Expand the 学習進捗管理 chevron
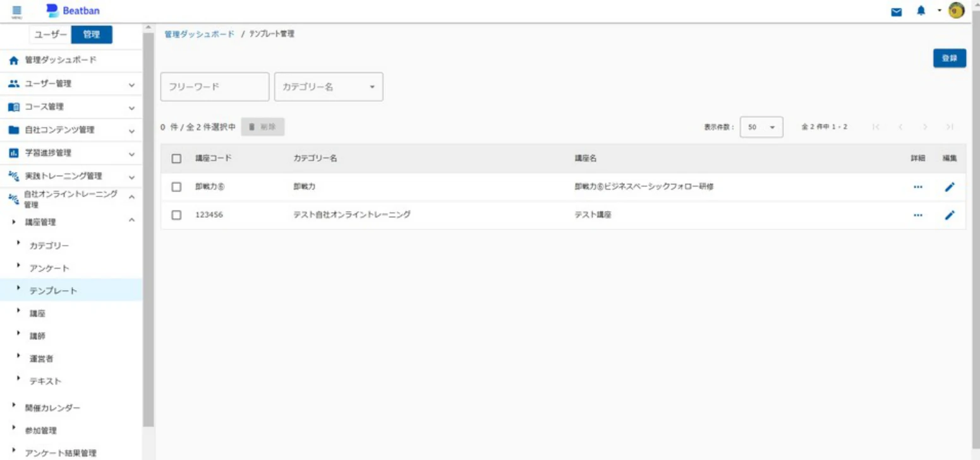The height and width of the screenshot is (460, 980). pos(131,154)
